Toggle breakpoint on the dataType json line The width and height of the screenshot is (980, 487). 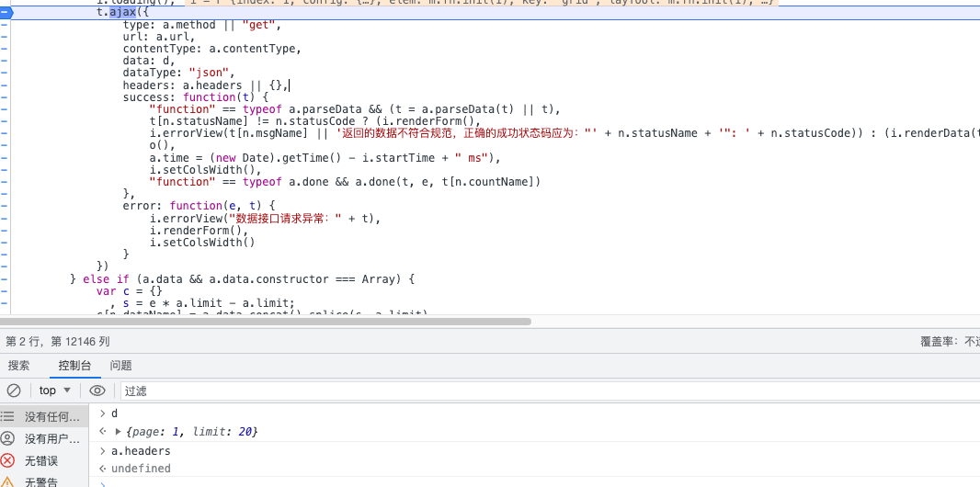(5, 73)
